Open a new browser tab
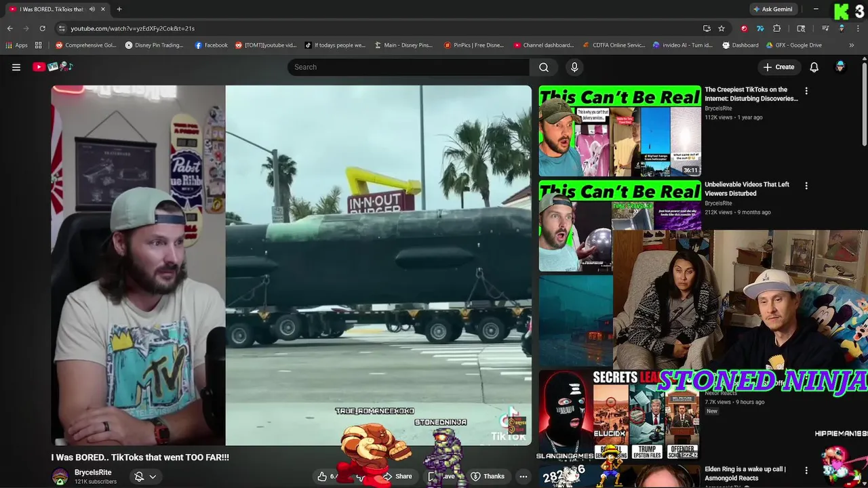The height and width of the screenshot is (488, 868). coord(119,9)
